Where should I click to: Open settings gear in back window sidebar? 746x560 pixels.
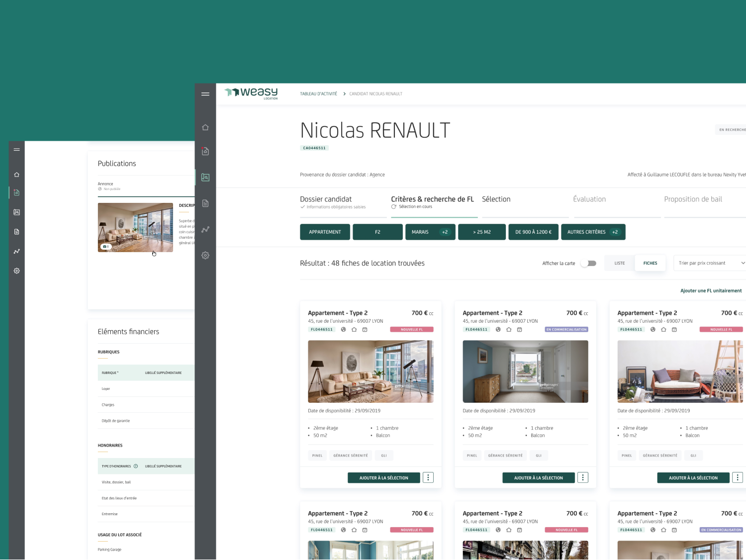point(16,271)
